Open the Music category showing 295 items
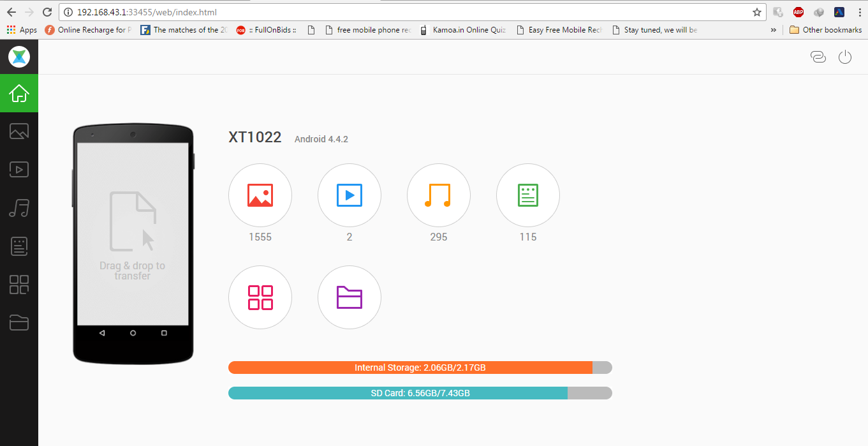Screen dimensions: 868x446 438,195
